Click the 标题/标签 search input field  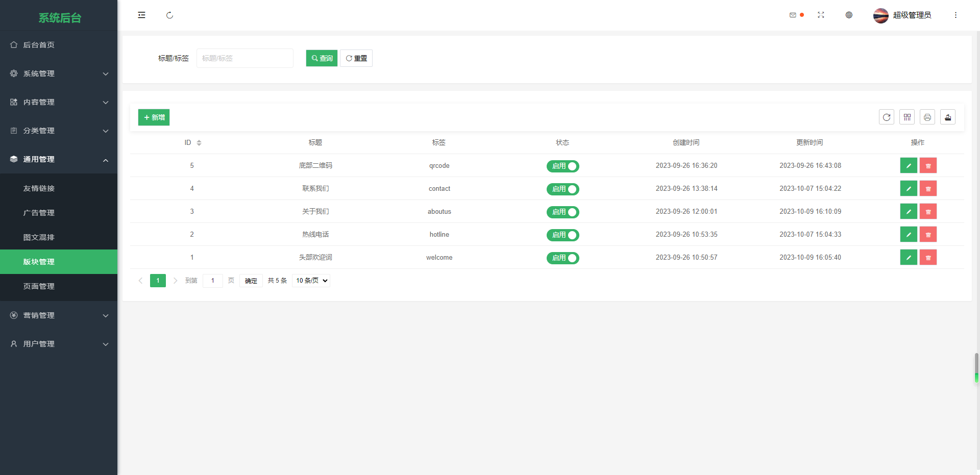point(245,58)
